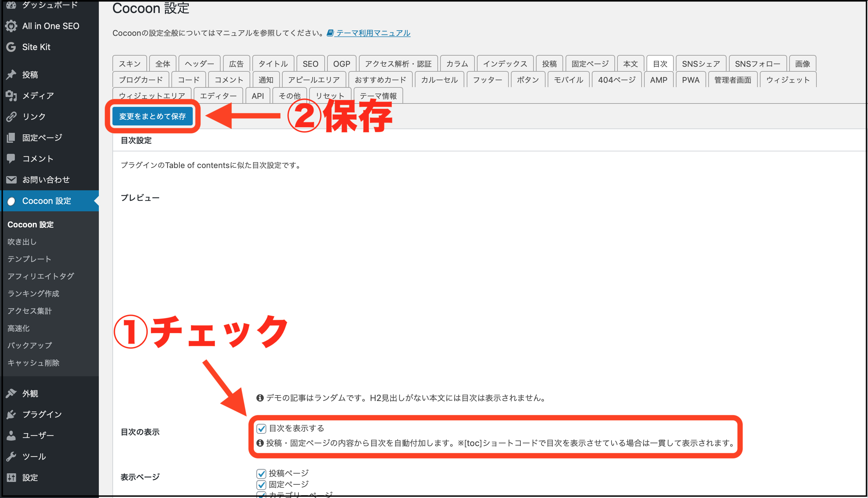This screenshot has width=868, height=498.
Task: Open the インデックス tab
Action: 505,64
